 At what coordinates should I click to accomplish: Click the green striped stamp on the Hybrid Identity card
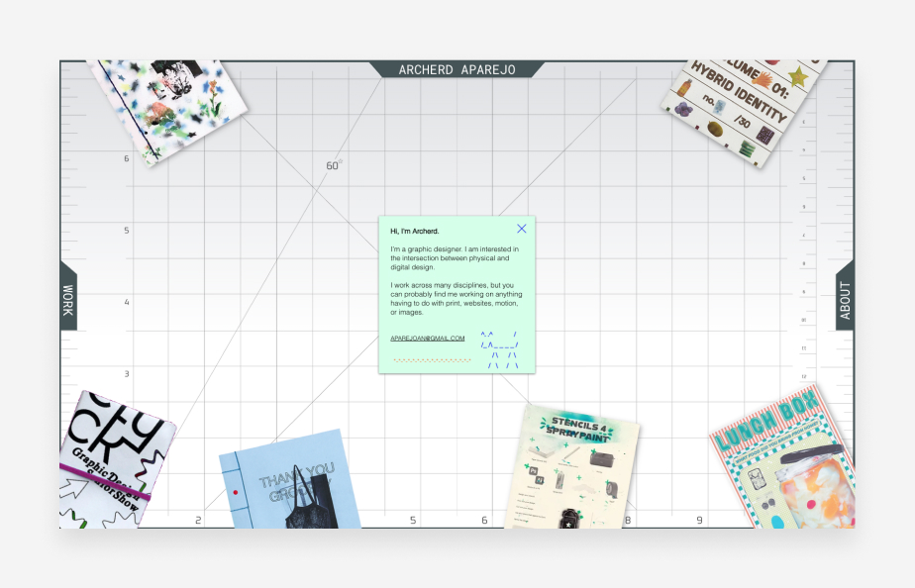747,147
